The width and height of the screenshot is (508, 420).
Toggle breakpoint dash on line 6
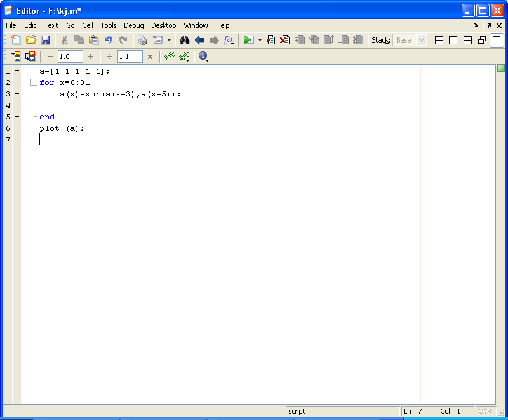(x=17, y=128)
